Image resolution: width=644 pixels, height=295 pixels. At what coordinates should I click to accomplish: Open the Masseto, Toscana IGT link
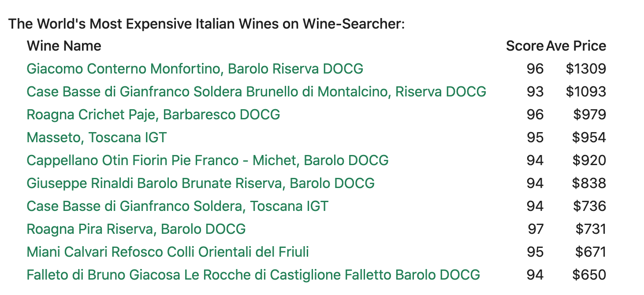pos(97,137)
